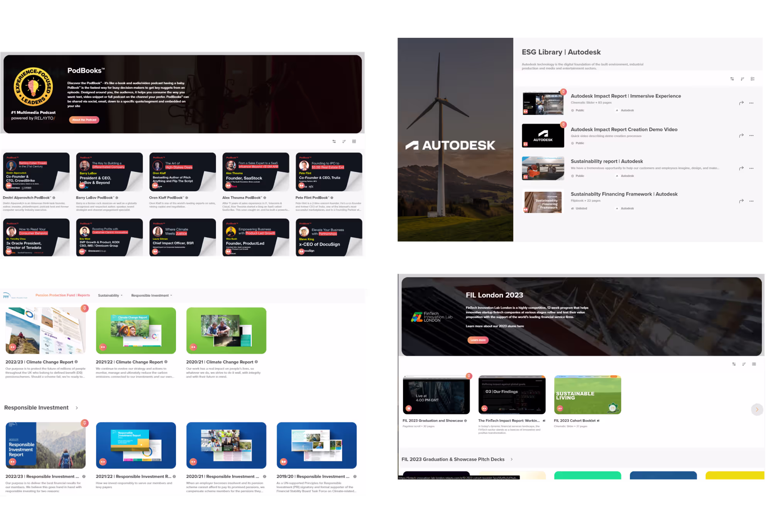Open the Sustainability report | Autodesk thumbnail

tap(543, 169)
